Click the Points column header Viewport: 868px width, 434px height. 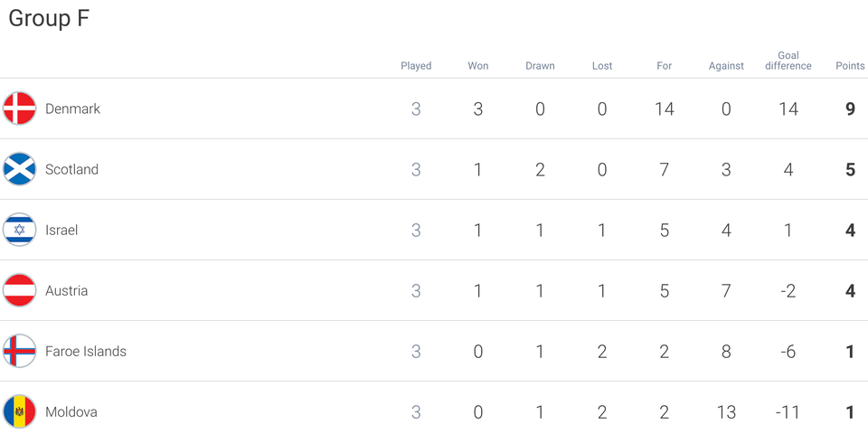(x=850, y=66)
